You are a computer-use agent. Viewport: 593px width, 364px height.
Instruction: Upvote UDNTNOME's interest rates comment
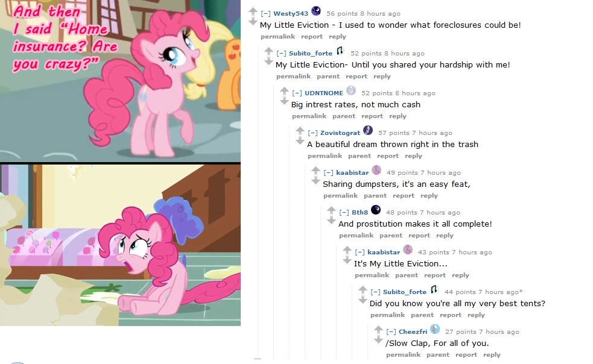pyautogui.click(x=284, y=91)
